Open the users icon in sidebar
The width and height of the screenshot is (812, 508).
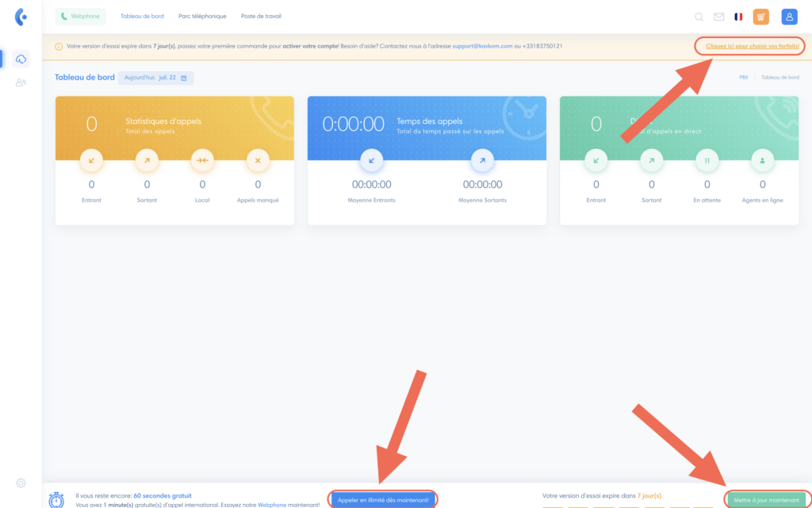21,82
